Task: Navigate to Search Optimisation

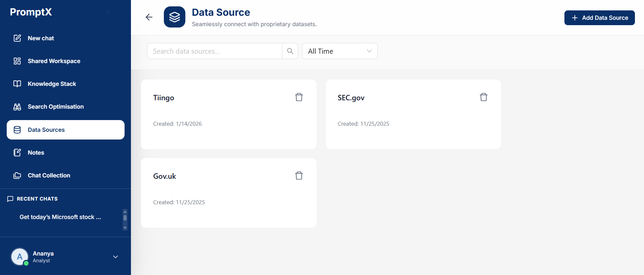Action: tap(56, 107)
